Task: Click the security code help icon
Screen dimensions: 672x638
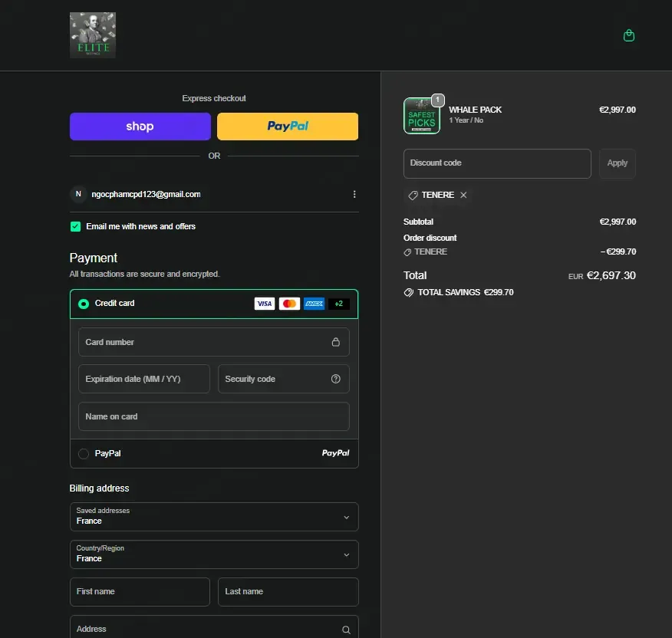Action: (x=335, y=379)
